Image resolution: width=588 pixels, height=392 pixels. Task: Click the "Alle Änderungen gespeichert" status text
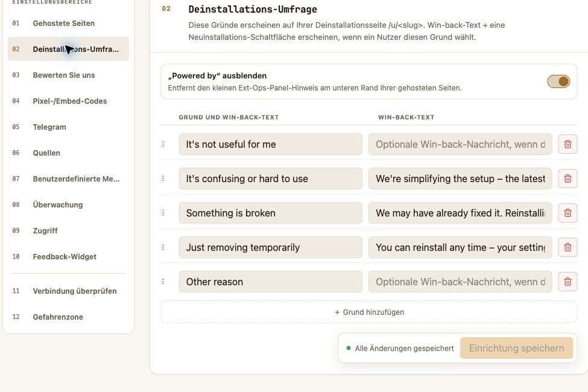(x=404, y=349)
